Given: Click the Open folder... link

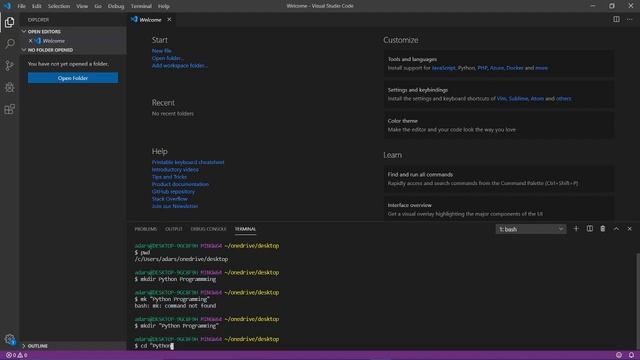Looking at the screenshot, I should (168, 58).
